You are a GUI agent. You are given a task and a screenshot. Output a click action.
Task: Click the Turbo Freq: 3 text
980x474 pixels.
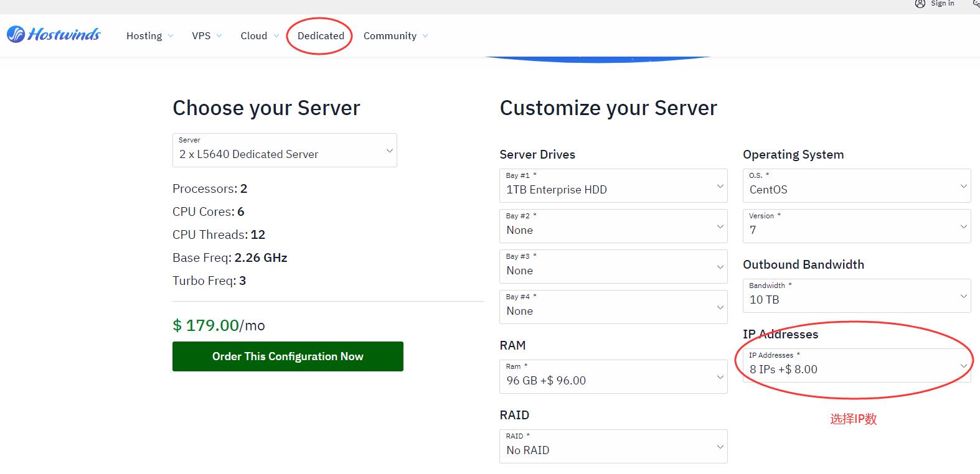[x=209, y=281]
